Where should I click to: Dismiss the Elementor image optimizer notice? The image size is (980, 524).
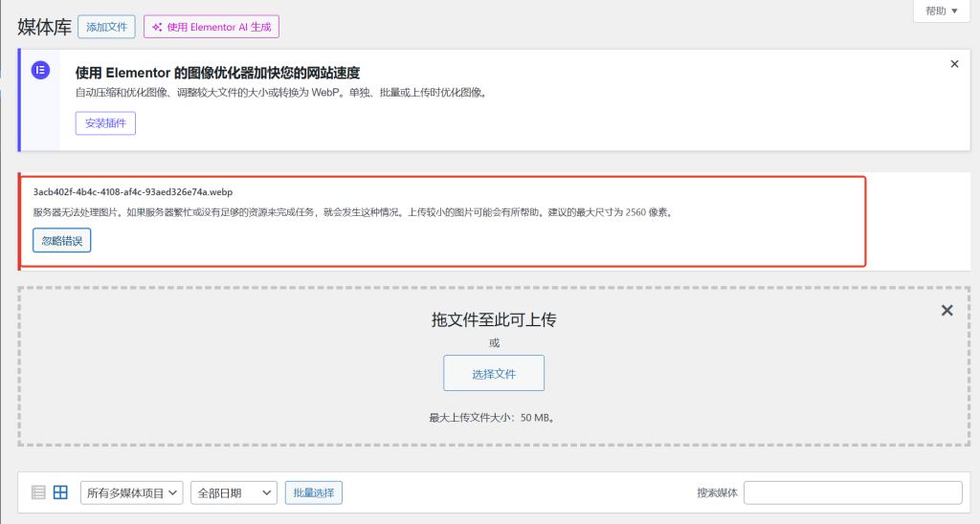(x=954, y=64)
